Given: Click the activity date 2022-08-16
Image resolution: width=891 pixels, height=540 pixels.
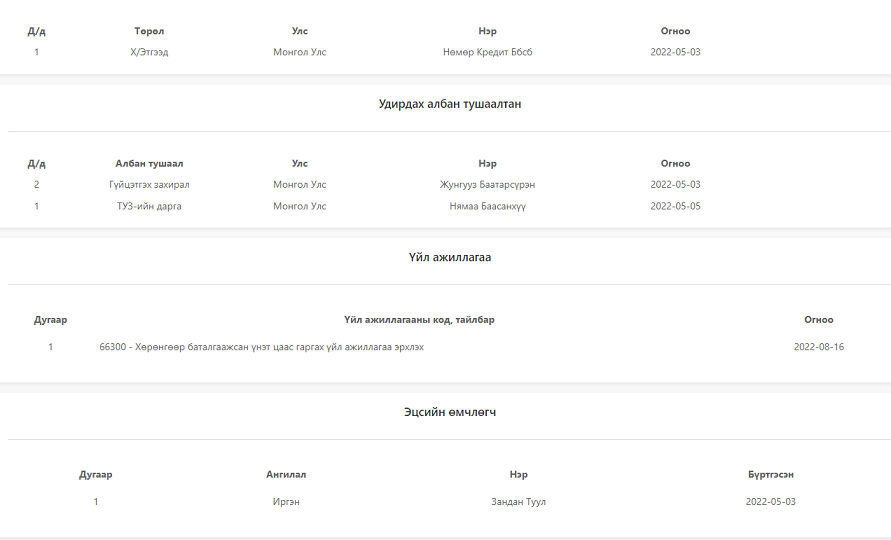Looking at the screenshot, I should tap(818, 347).
